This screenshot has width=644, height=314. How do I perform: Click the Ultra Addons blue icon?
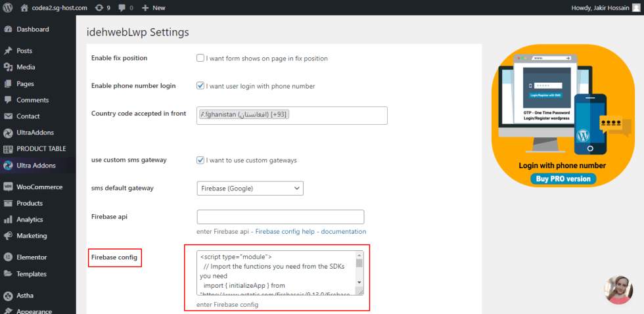tap(8, 166)
